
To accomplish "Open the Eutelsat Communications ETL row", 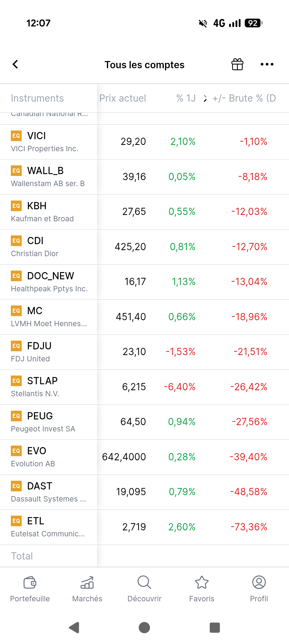I will point(144,527).
